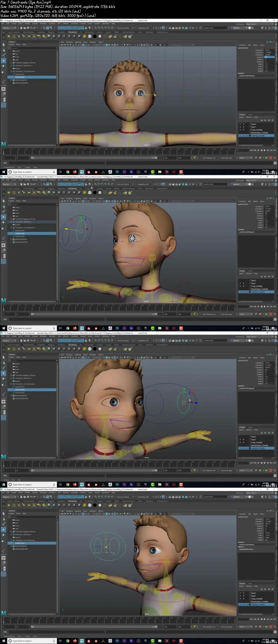
Task: In second frame, click Go to End playback button
Action: [x=274, y=306]
